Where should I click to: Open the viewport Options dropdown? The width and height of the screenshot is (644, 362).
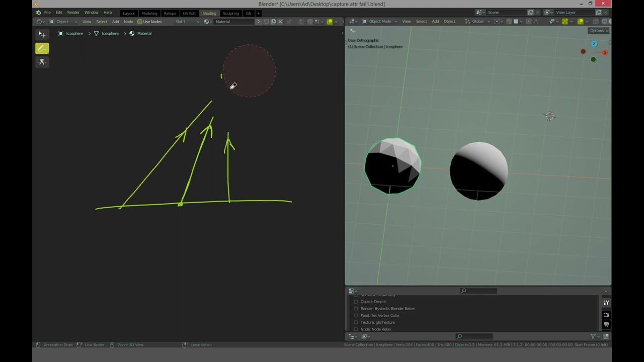(599, 31)
